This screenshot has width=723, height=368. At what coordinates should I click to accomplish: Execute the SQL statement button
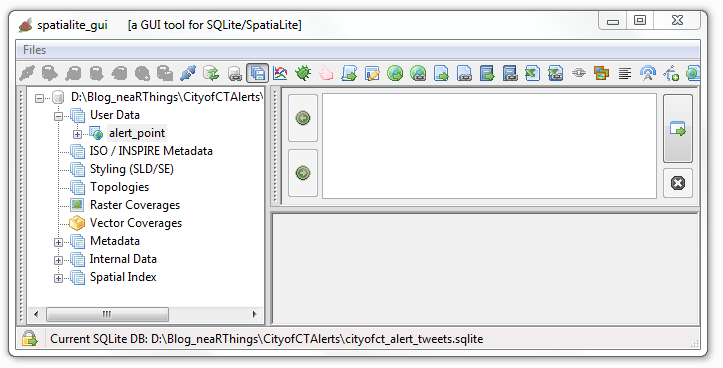coord(678,129)
